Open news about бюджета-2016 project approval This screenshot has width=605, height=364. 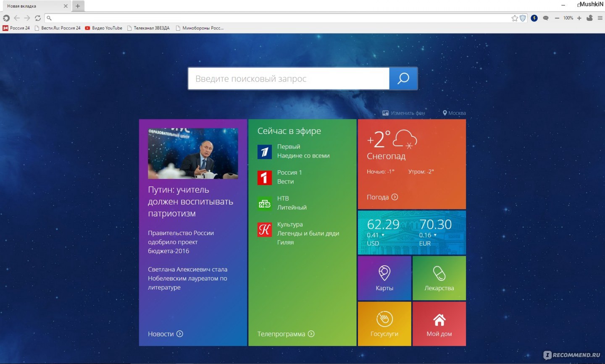181,242
